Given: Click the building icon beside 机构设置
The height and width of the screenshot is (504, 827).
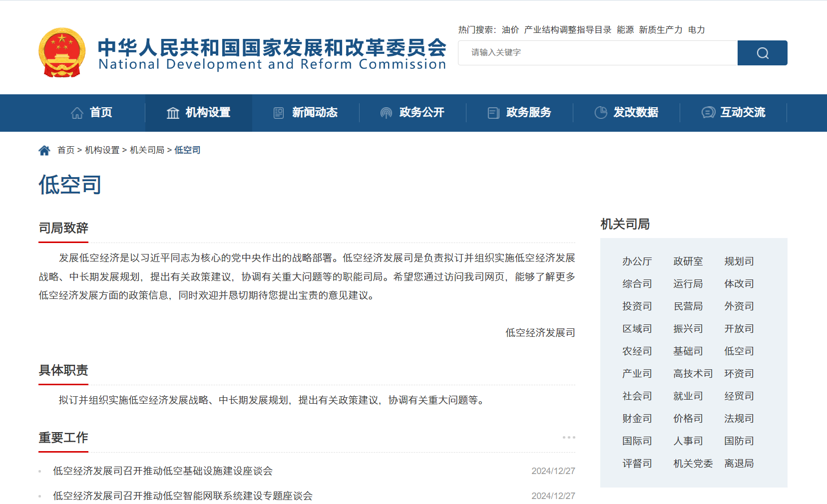Looking at the screenshot, I should point(173,113).
